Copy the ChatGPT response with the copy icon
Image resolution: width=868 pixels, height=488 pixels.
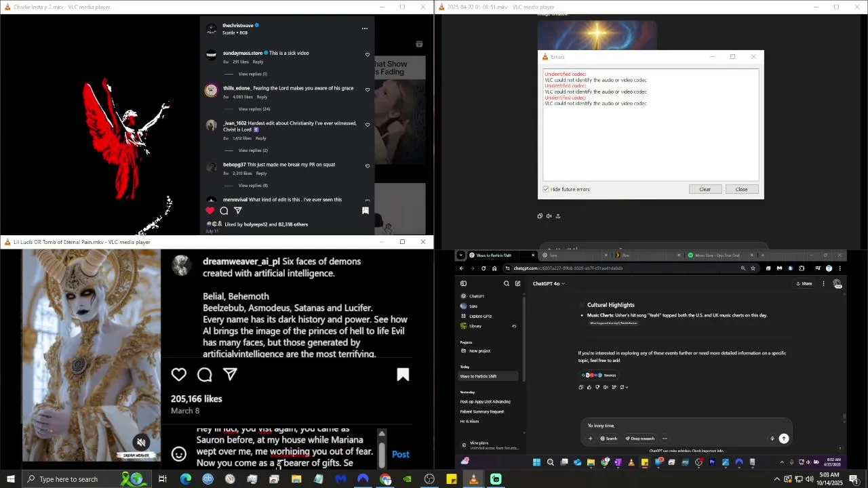(x=580, y=387)
